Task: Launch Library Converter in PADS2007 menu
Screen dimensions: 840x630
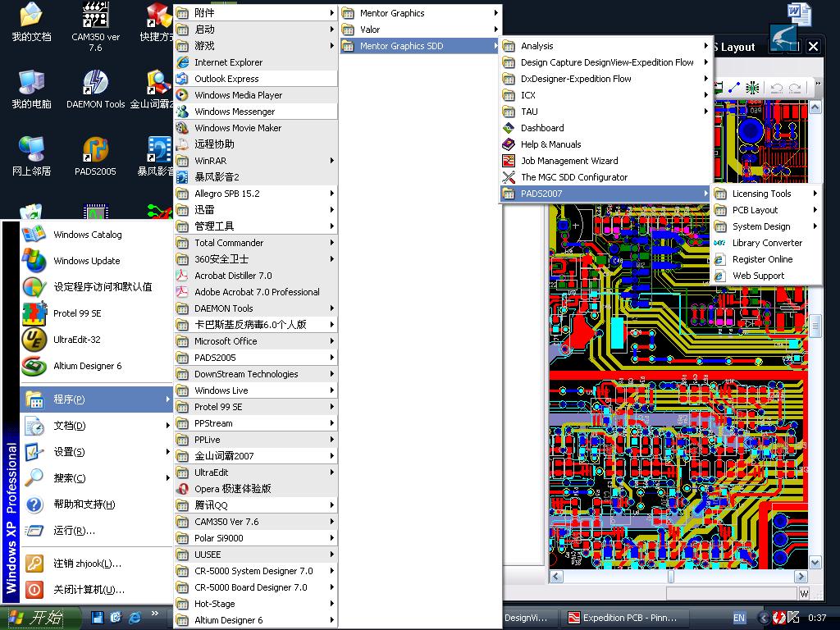Action: [x=766, y=243]
